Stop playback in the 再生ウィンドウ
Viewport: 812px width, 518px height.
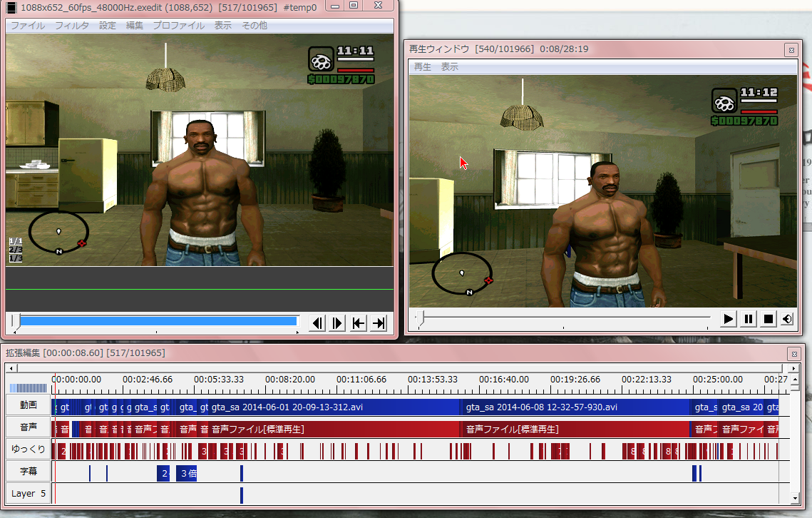(769, 319)
